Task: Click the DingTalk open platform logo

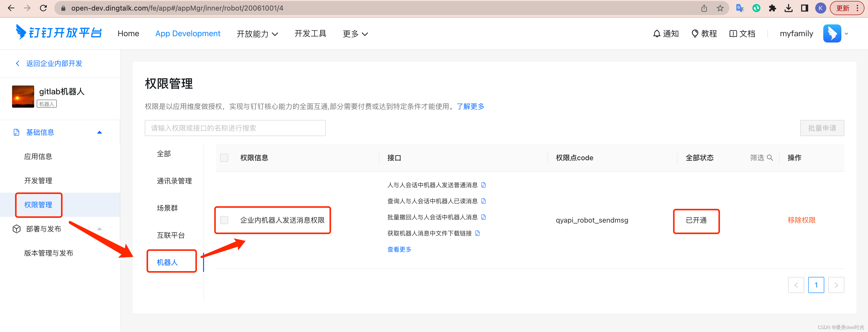Action: point(59,33)
